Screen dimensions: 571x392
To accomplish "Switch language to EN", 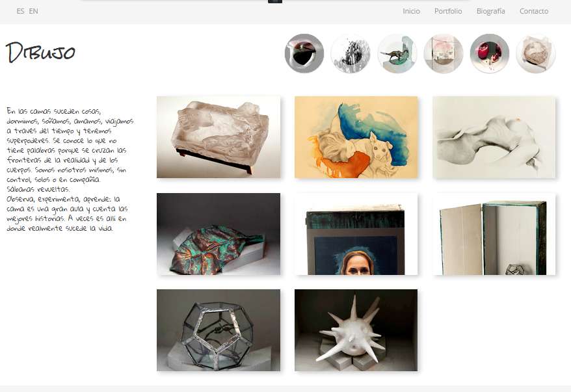I will (34, 11).
